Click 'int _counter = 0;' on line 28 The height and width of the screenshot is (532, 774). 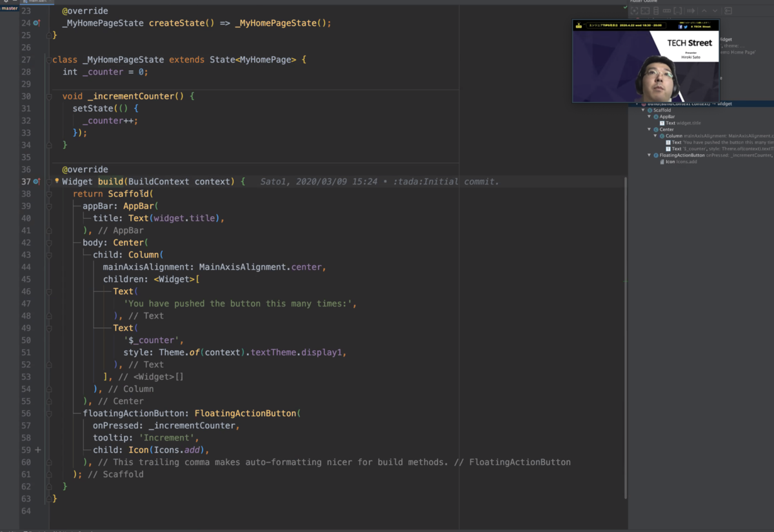coord(105,72)
